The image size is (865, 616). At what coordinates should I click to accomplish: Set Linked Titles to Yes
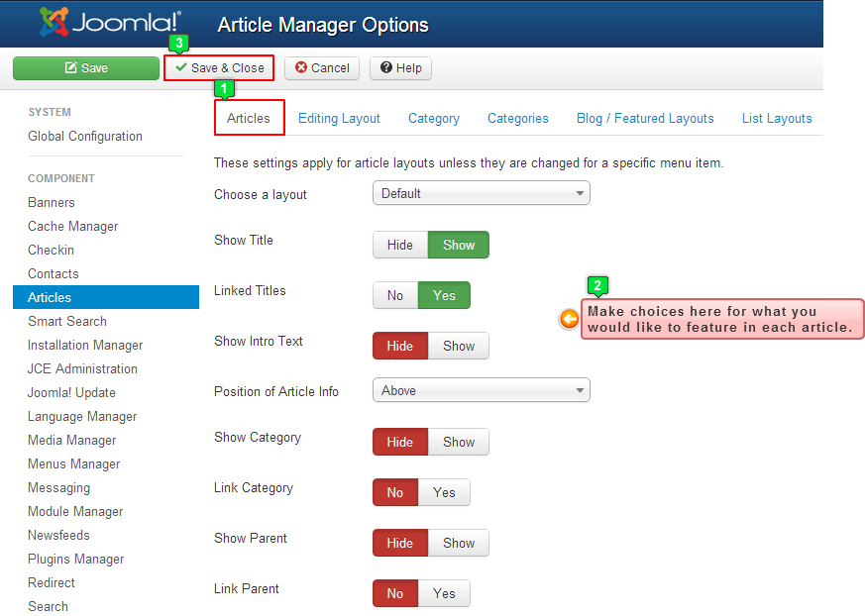tap(444, 295)
